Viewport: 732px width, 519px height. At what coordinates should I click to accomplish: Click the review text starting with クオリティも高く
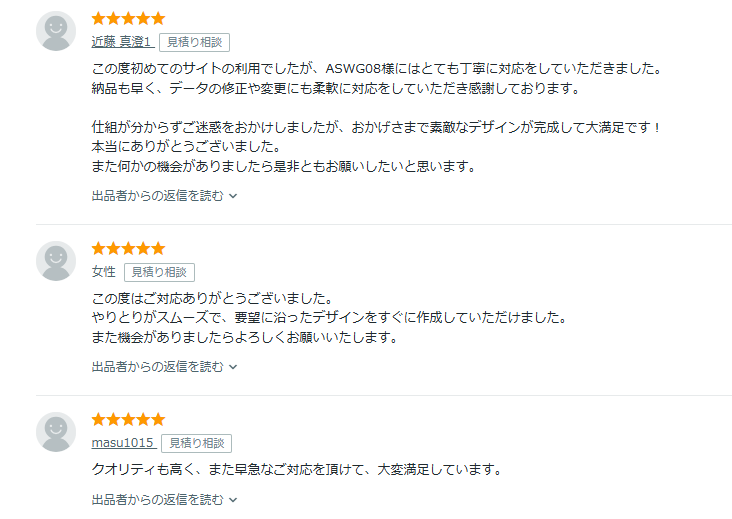(296, 469)
